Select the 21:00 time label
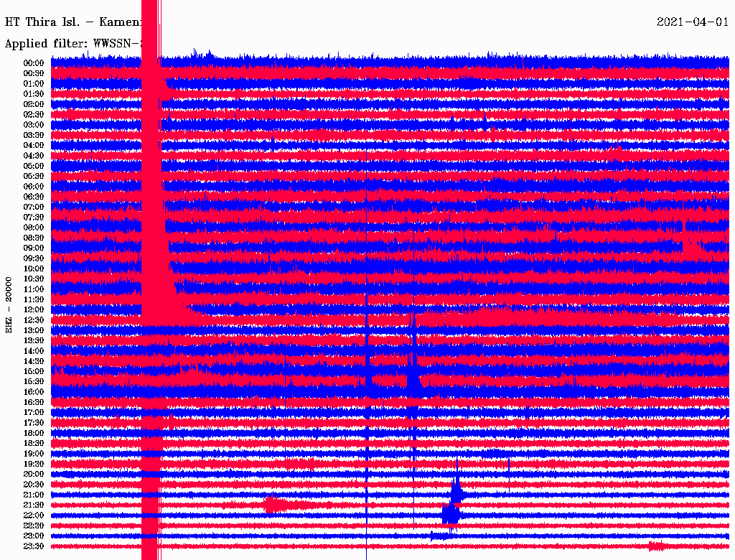The image size is (735, 560). 34,495
